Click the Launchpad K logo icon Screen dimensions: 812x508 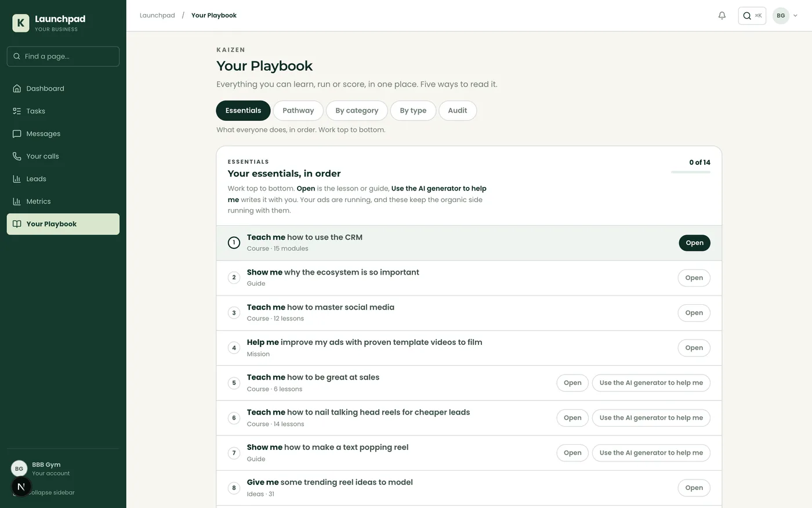click(21, 23)
